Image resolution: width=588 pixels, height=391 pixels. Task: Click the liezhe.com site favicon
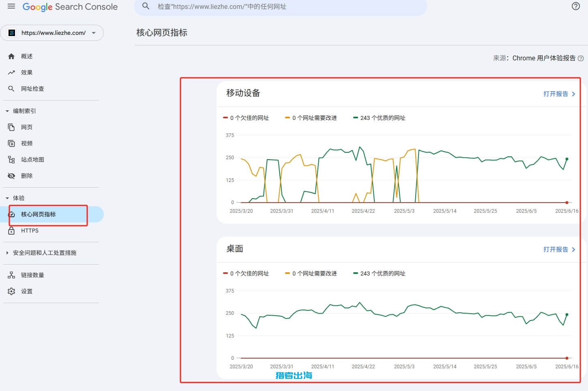click(x=12, y=33)
